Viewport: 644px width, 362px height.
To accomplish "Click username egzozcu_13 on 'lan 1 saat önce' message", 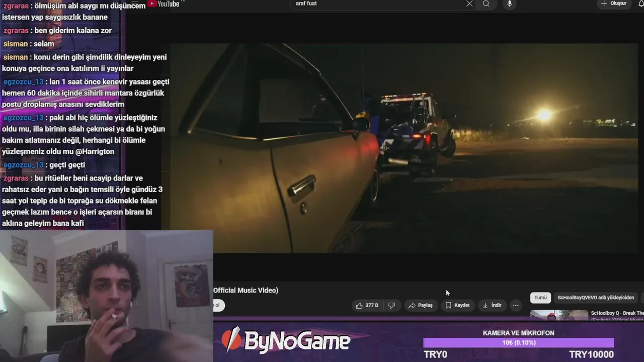I will coord(24,82).
